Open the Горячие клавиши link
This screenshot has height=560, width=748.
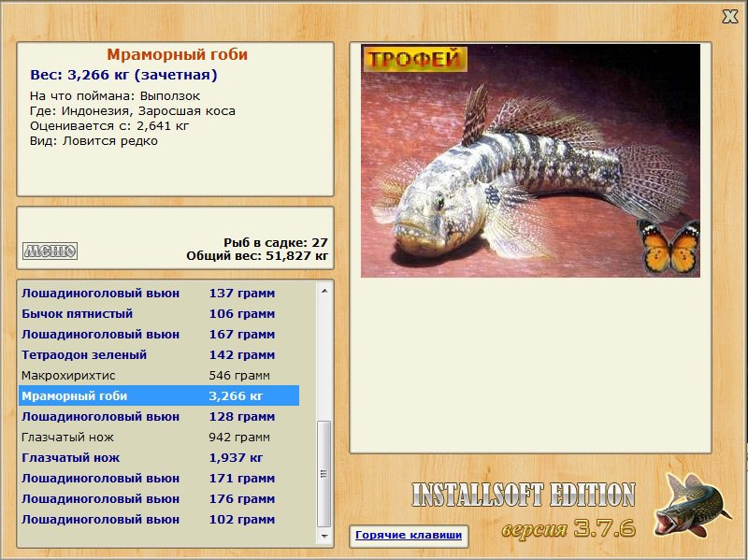(409, 535)
